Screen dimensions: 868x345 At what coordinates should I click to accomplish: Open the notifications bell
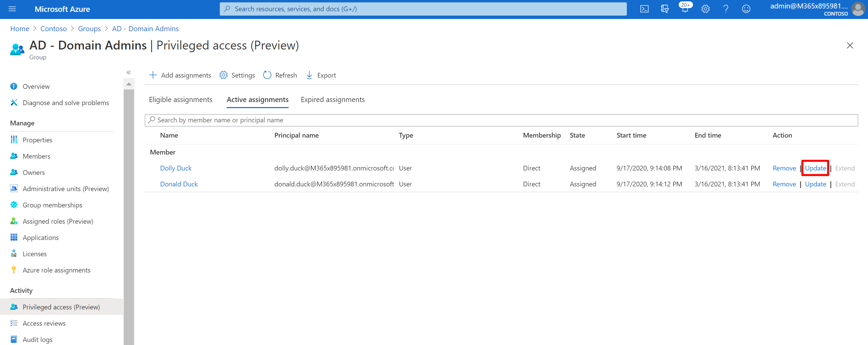(x=685, y=9)
